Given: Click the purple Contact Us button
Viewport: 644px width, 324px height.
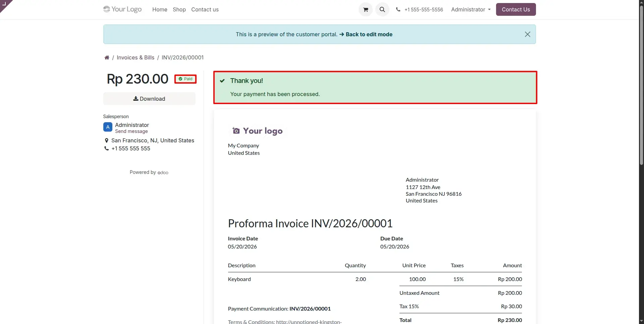Looking at the screenshot, I should (x=516, y=9).
